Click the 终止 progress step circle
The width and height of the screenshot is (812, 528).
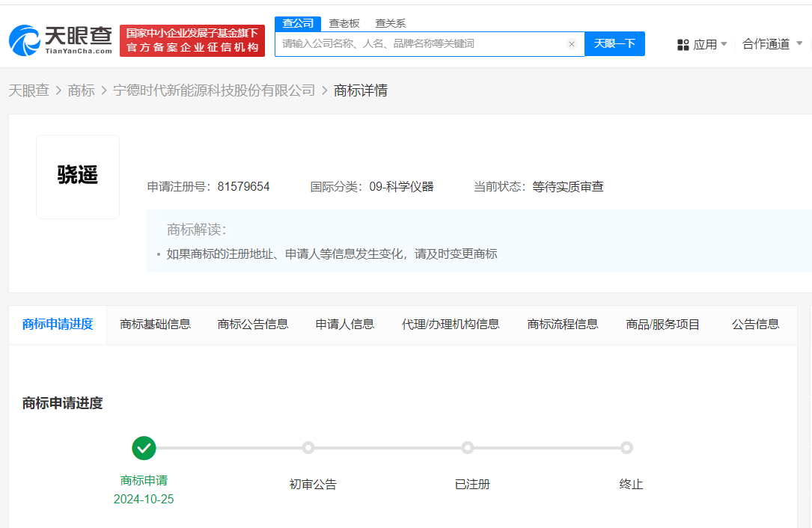coord(626,448)
